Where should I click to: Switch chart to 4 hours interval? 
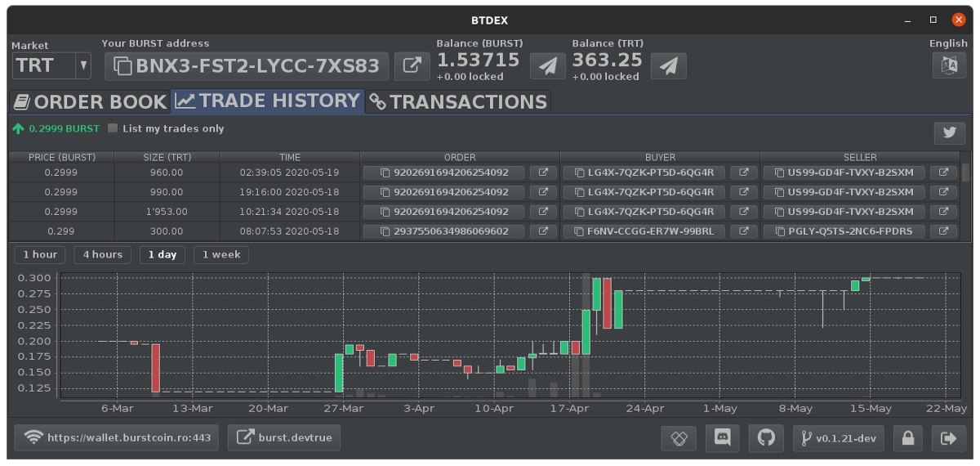(102, 254)
